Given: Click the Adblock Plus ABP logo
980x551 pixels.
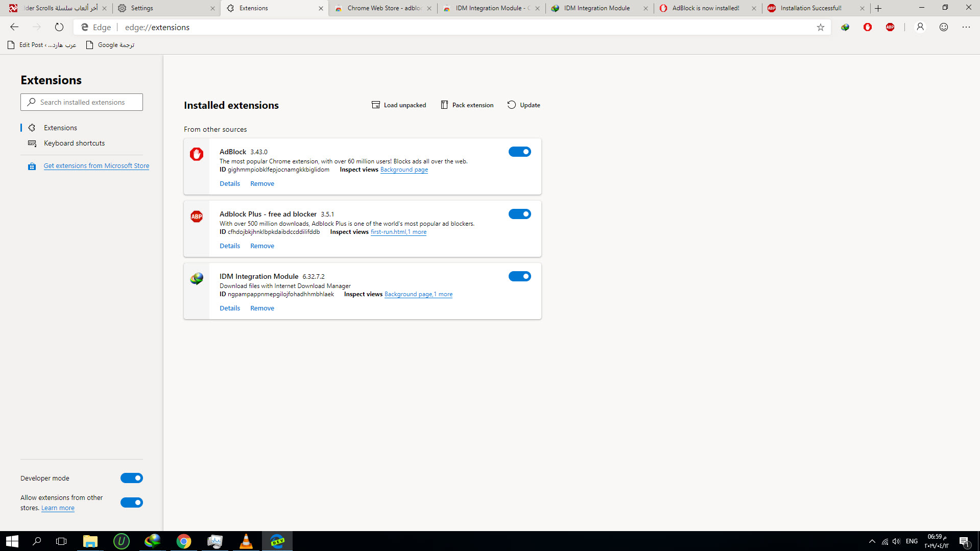Looking at the screenshot, I should [x=197, y=217].
